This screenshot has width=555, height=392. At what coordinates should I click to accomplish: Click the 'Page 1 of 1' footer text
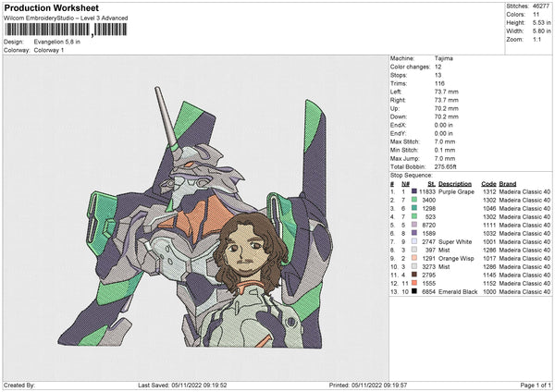[x=536, y=385]
